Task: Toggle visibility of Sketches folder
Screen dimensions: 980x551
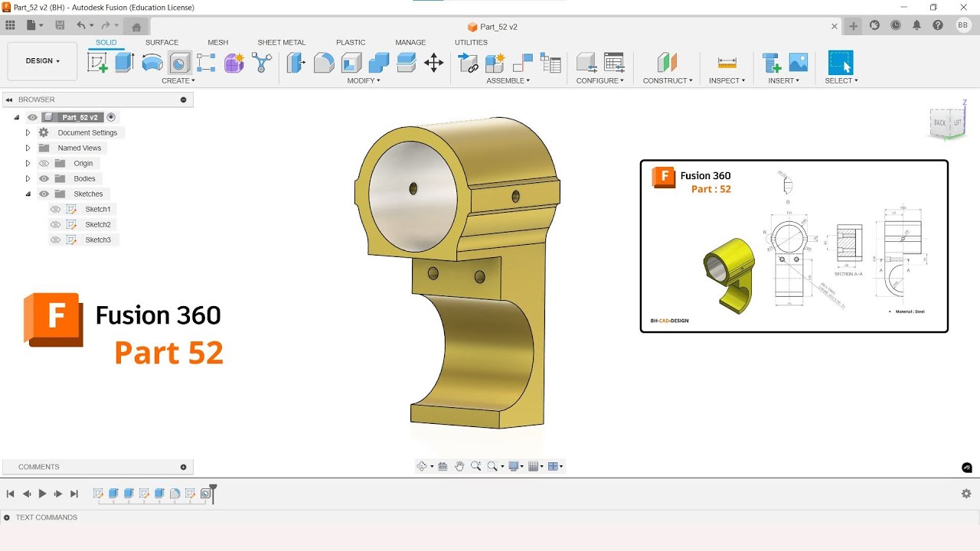Action: coord(44,194)
